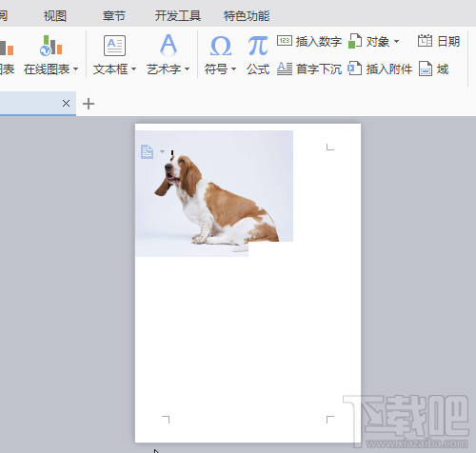The height and width of the screenshot is (453, 476).
Task: Click the 艺术字 WordArt icon
Action: click(169, 45)
